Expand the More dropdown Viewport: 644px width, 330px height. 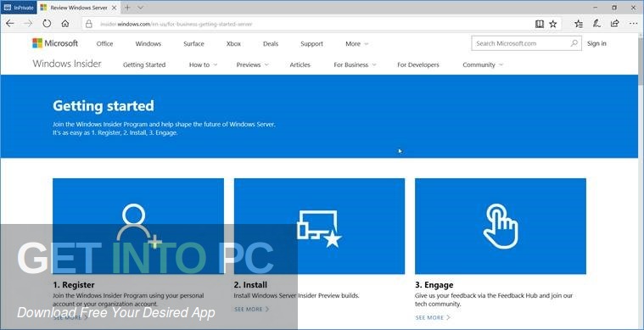pos(356,43)
